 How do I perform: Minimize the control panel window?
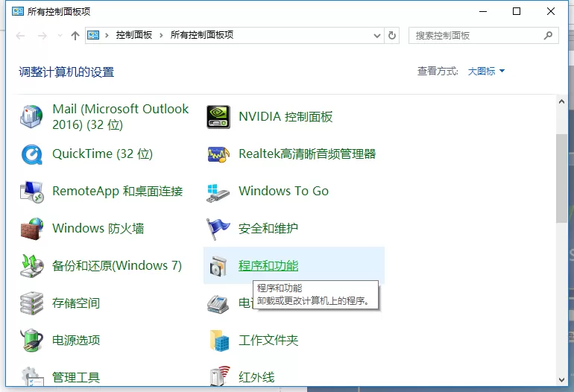coord(483,11)
